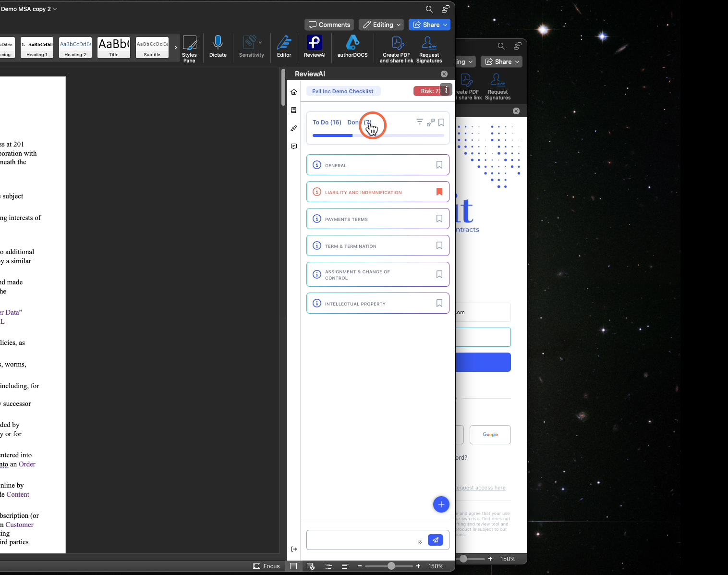Bookmark the Term & Termination item
The width and height of the screenshot is (728, 575).
(439, 245)
